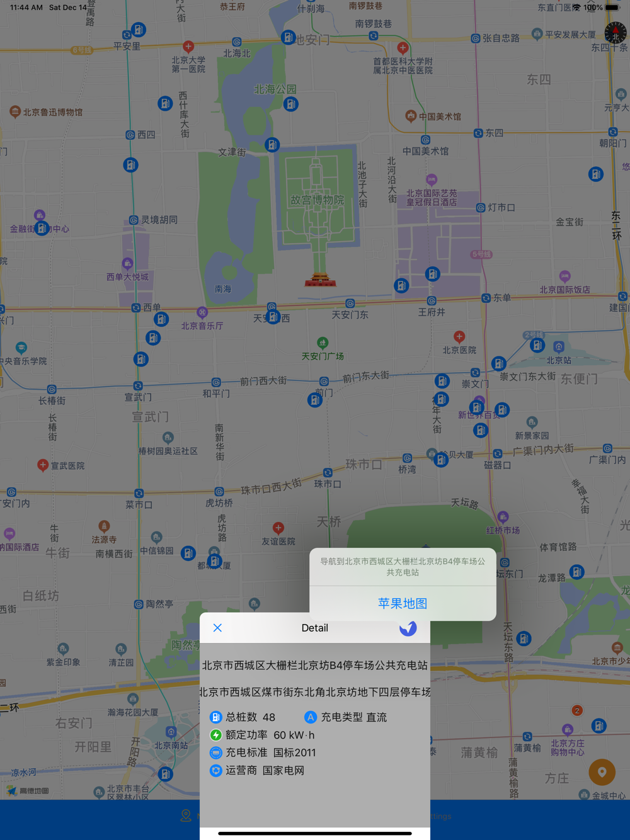
Task: Tap the 灵境胡同 subway station icon
Action: 134,220
